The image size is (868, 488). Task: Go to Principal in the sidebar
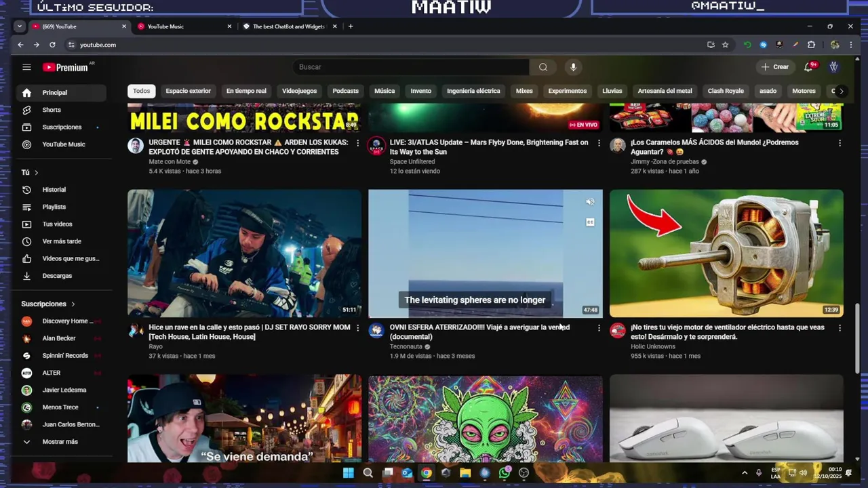(62, 93)
